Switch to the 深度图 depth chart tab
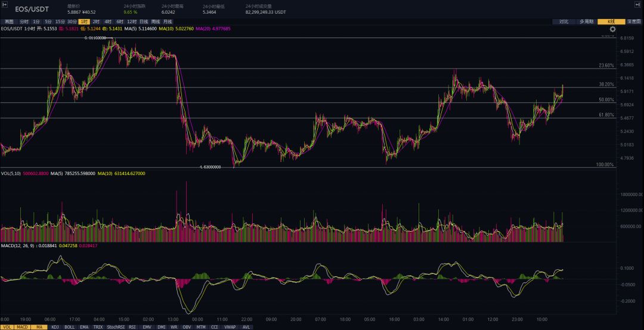Image resolution: width=644 pixels, height=330 pixels. tap(633, 21)
